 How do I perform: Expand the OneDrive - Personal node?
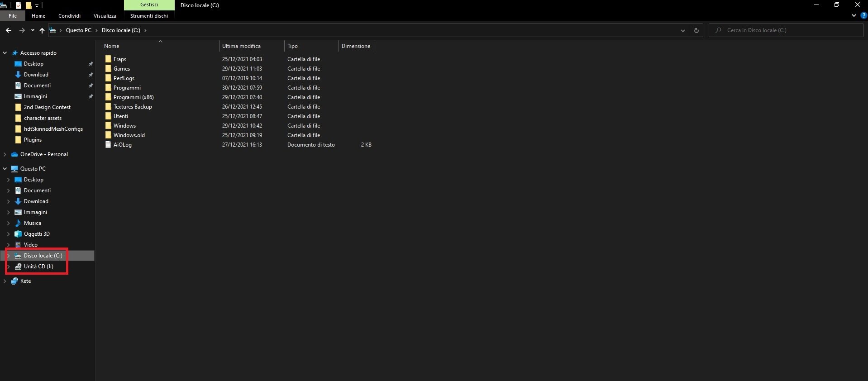5,154
